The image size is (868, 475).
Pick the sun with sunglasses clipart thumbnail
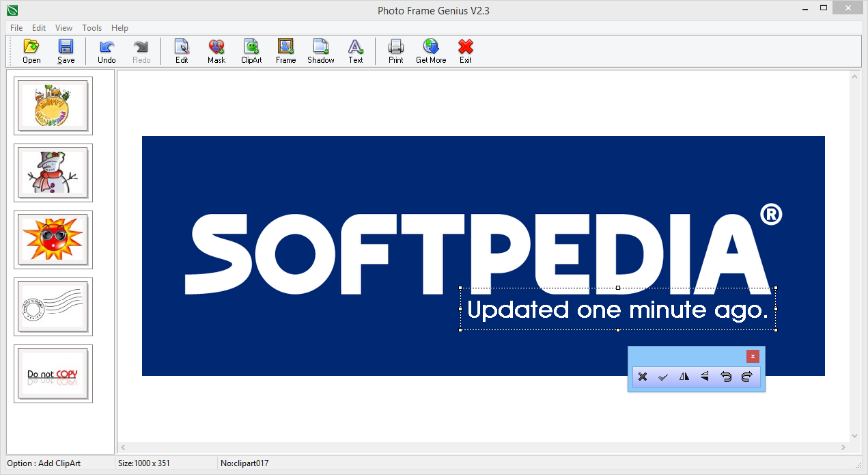pos(53,240)
